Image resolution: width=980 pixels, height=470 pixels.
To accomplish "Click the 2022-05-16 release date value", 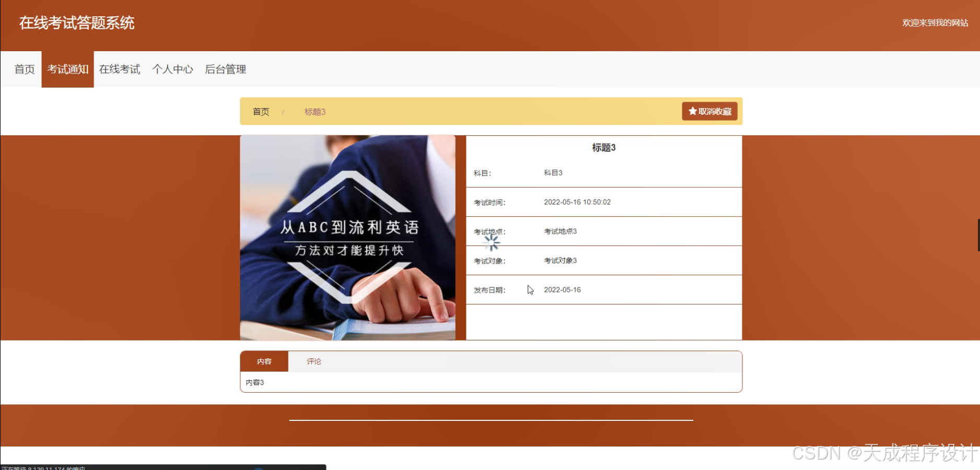I will tap(562, 289).
